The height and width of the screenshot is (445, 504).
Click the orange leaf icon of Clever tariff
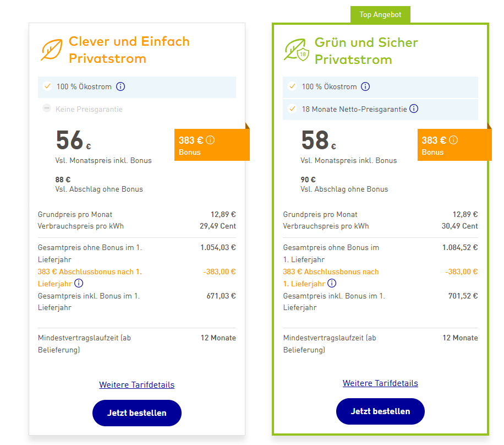(x=52, y=50)
